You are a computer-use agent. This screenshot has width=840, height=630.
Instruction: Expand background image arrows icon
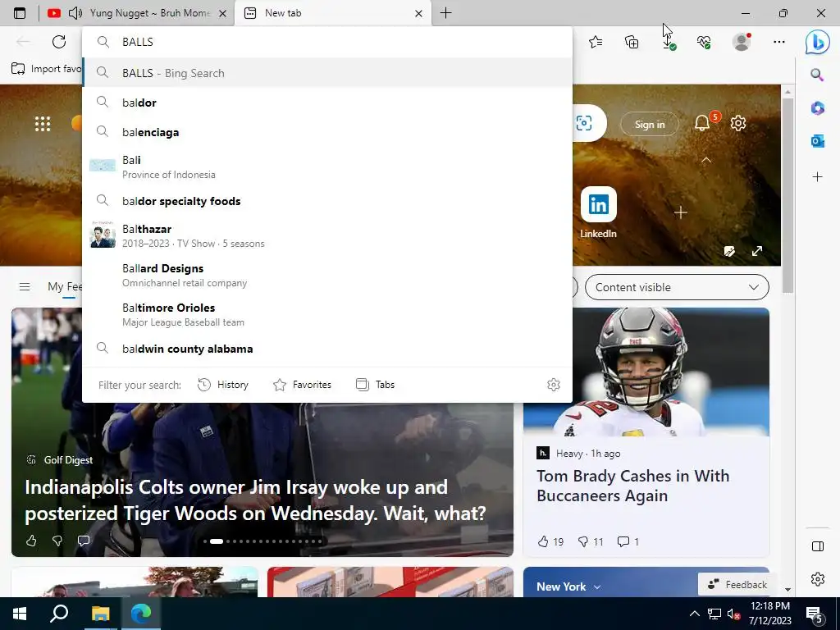click(757, 251)
